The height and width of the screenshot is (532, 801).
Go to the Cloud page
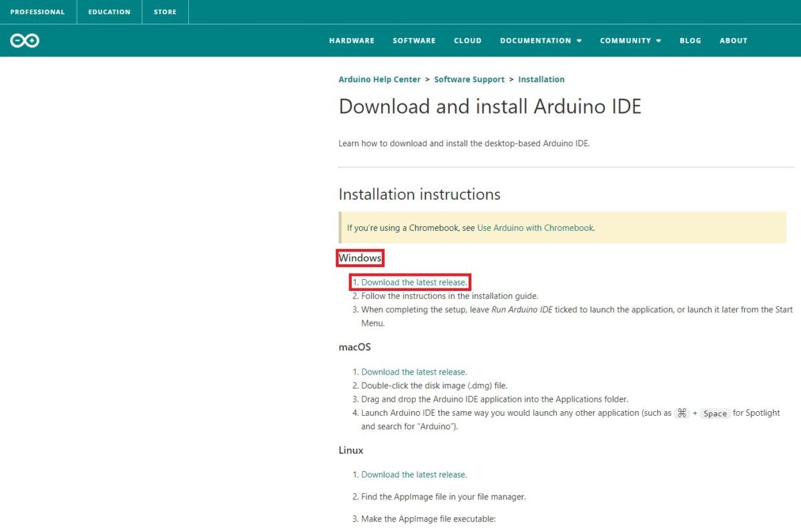[x=467, y=41]
